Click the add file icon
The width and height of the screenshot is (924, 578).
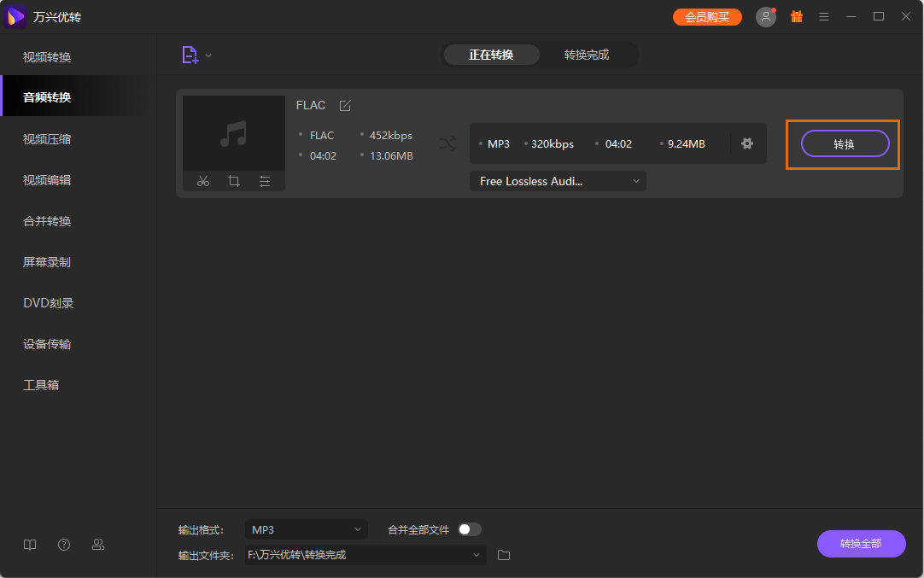(x=190, y=55)
